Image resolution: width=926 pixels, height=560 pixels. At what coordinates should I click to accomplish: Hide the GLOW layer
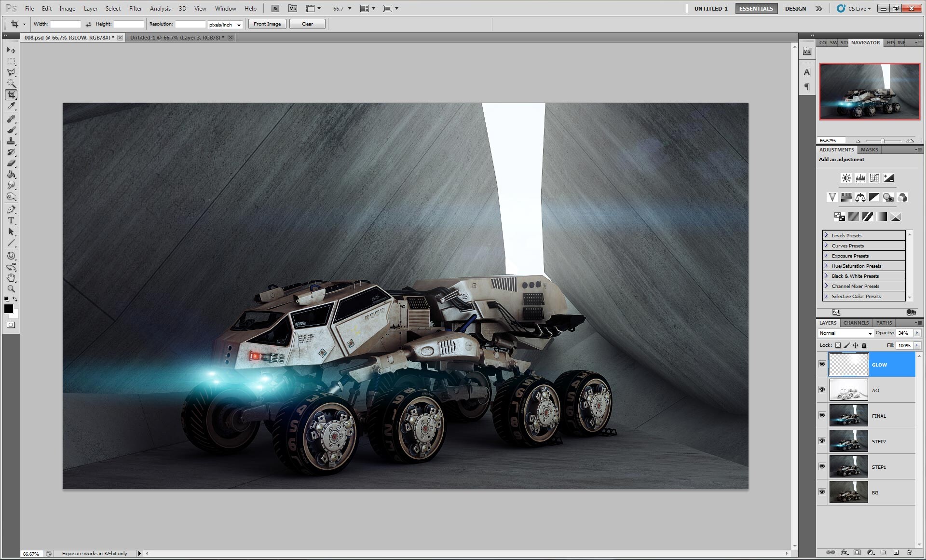click(822, 364)
